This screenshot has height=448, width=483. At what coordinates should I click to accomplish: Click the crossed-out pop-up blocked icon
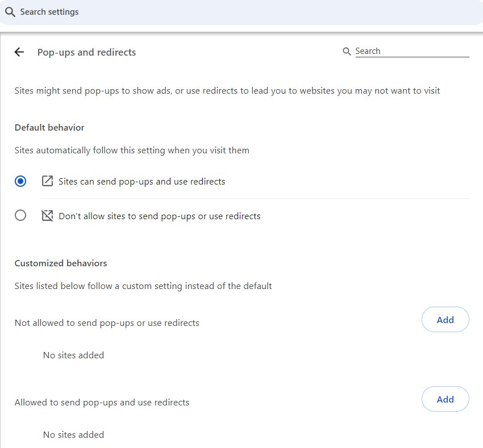pyautogui.click(x=47, y=216)
